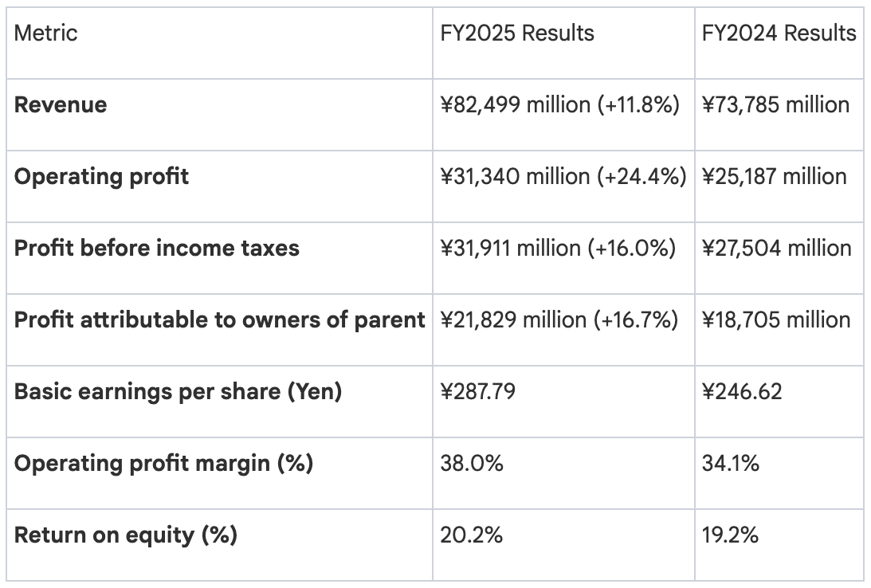Select the FY2024 Results header cell

(x=779, y=33)
